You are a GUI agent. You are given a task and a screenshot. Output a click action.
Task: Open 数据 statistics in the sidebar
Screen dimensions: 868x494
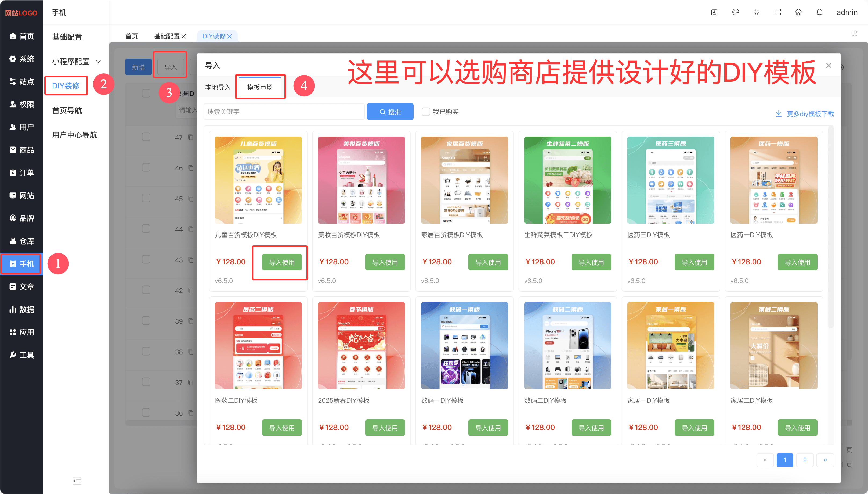pos(22,309)
